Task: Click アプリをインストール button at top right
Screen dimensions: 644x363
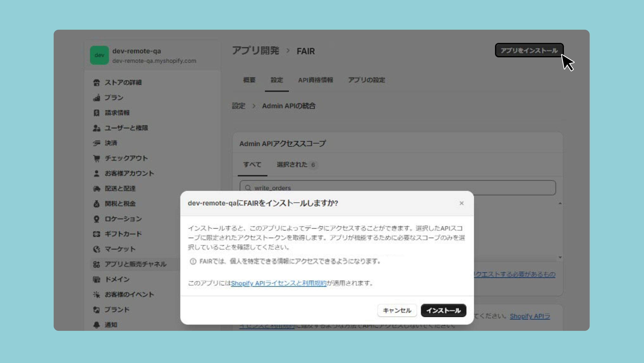Action: (x=529, y=51)
